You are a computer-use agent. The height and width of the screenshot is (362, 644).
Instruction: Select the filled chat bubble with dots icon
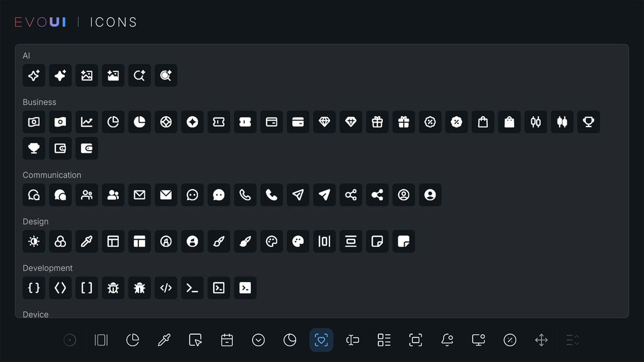coord(218,195)
